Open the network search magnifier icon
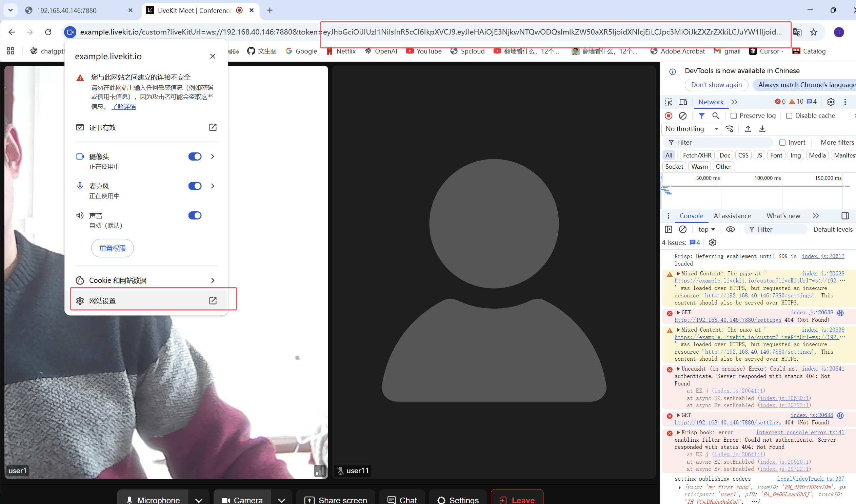This screenshot has height=504, width=856. point(715,116)
